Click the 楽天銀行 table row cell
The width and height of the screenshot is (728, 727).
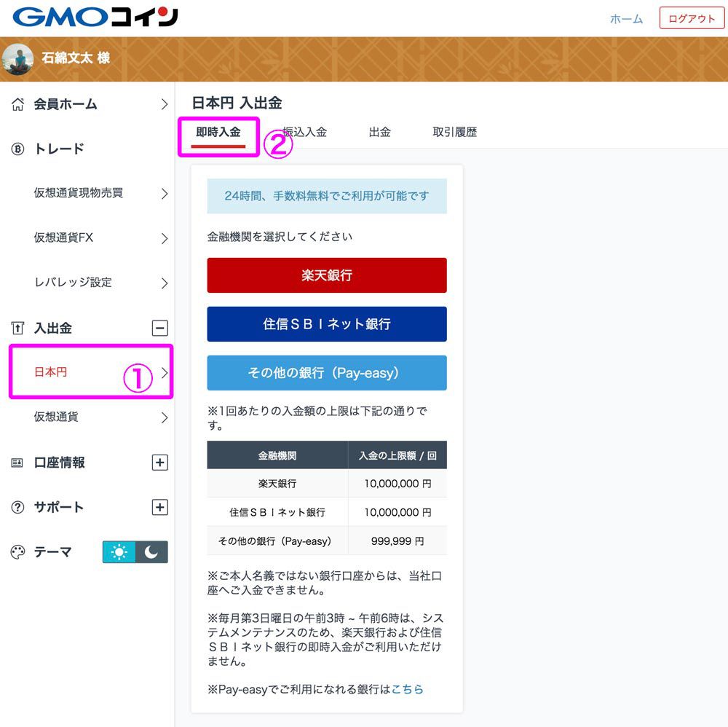coord(277,484)
